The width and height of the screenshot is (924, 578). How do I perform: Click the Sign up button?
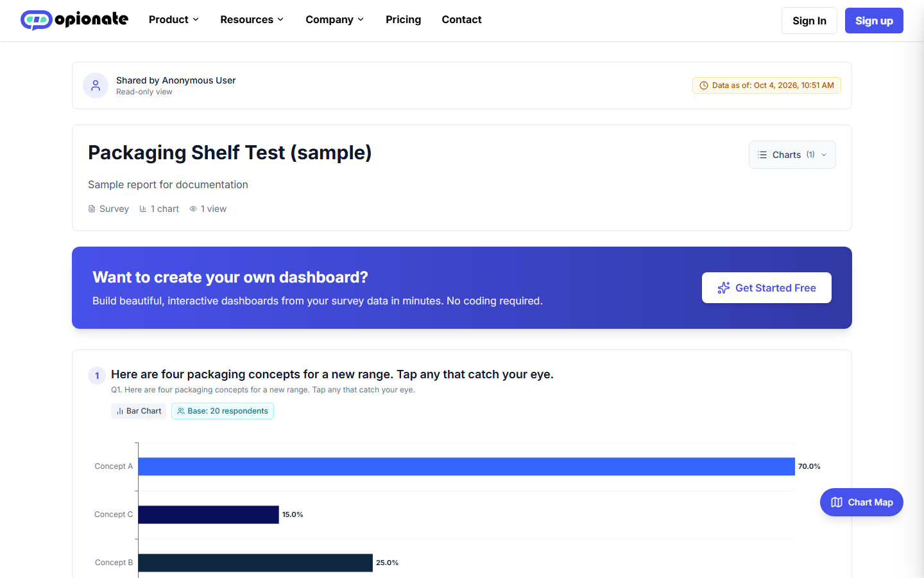pyautogui.click(x=874, y=21)
